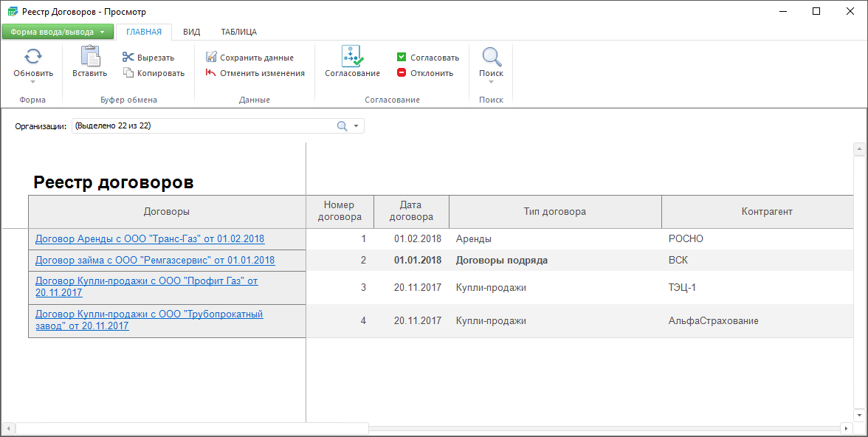Click the Контрагент column header
The image size is (868, 437).
click(x=766, y=212)
